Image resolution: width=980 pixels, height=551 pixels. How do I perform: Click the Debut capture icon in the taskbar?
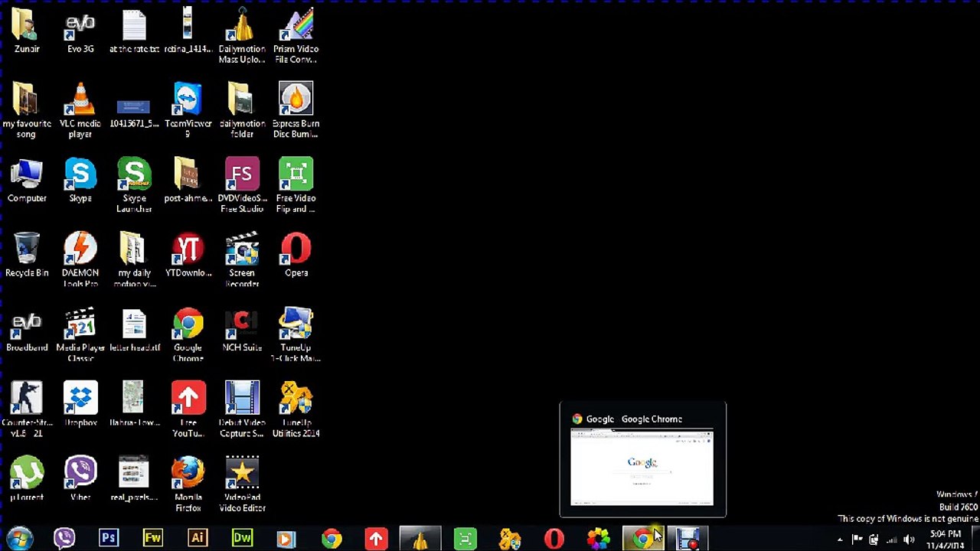point(688,539)
